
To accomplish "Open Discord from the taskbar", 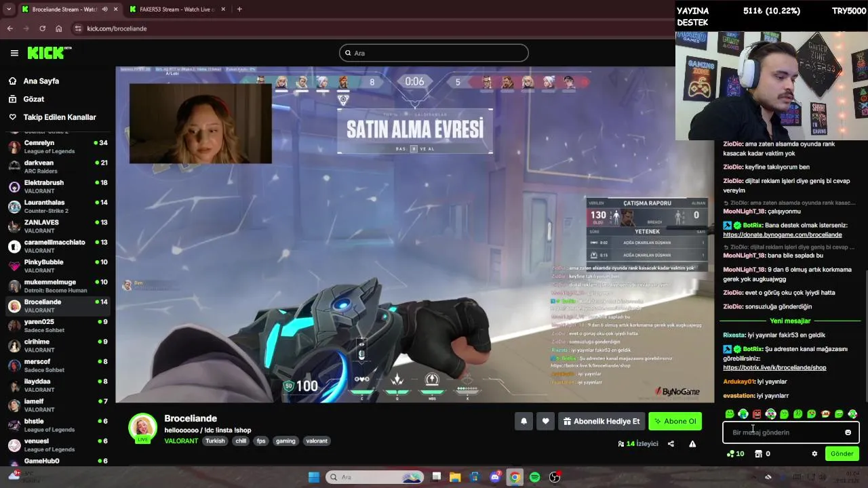I will point(495,477).
